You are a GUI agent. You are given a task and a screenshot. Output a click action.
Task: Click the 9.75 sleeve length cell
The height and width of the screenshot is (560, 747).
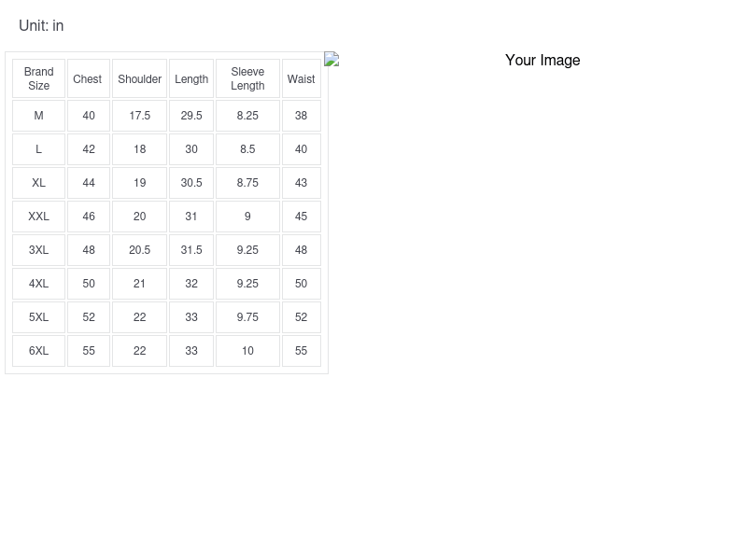pyautogui.click(x=247, y=317)
